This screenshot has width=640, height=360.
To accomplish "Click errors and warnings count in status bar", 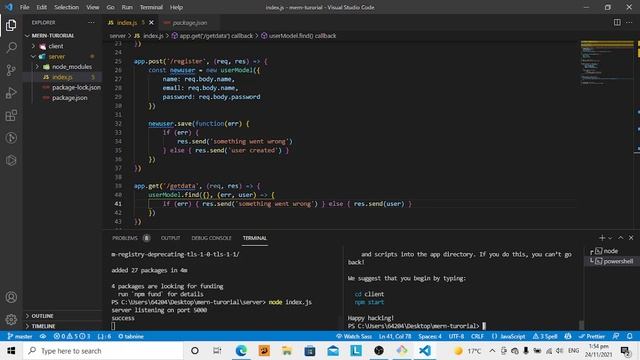I will 71,336.
